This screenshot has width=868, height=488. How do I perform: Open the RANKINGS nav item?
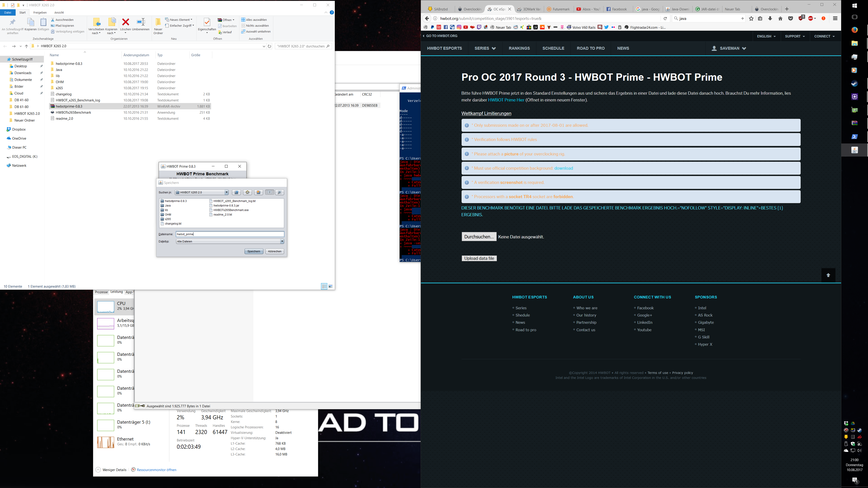[x=519, y=48]
